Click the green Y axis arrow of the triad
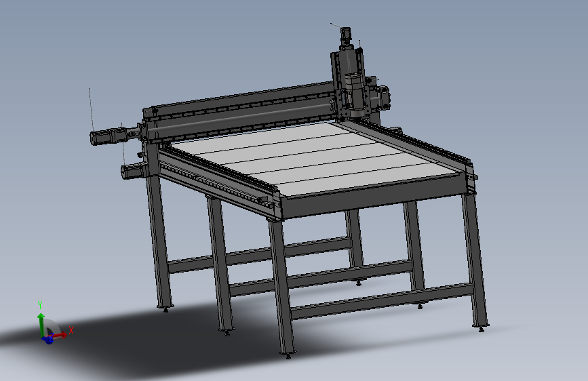The width and height of the screenshot is (588, 381). [x=41, y=325]
